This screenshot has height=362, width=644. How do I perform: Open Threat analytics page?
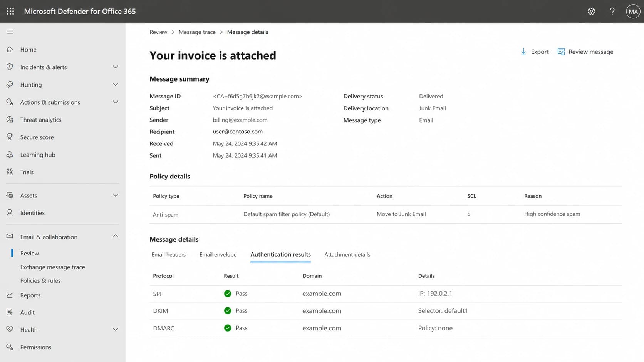pyautogui.click(x=41, y=120)
